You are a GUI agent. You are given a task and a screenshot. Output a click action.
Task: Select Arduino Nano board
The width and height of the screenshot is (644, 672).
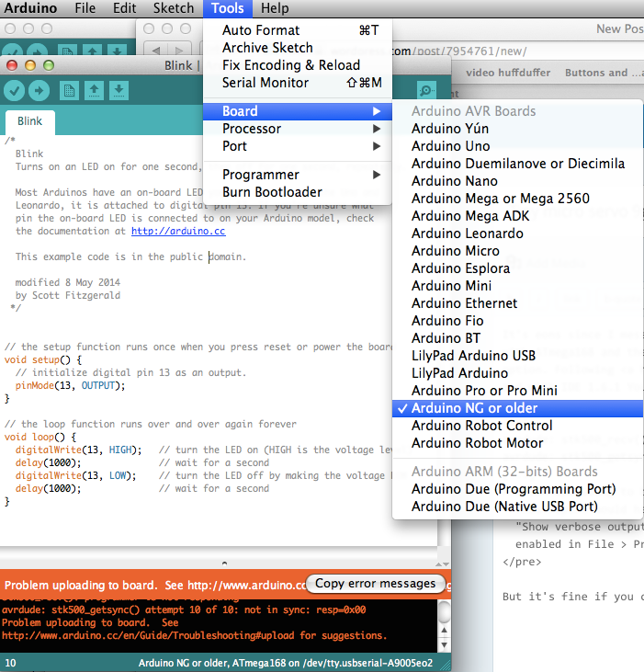point(517,181)
